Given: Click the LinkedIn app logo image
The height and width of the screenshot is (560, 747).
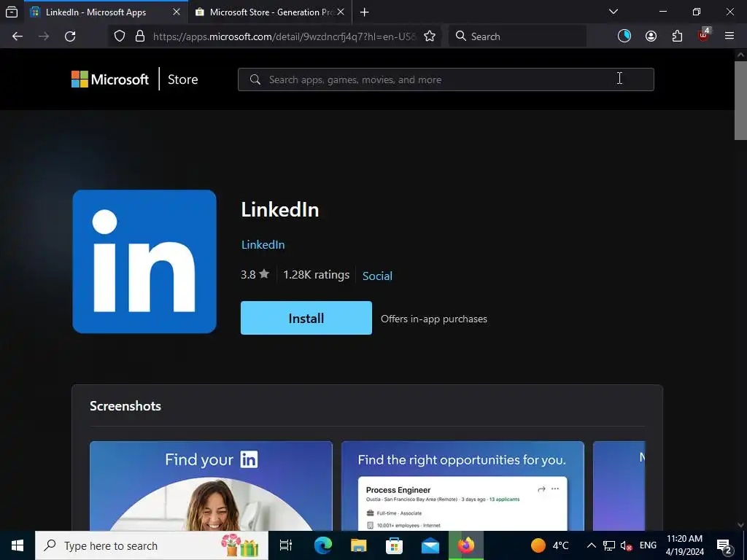Looking at the screenshot, I should 144,262.
